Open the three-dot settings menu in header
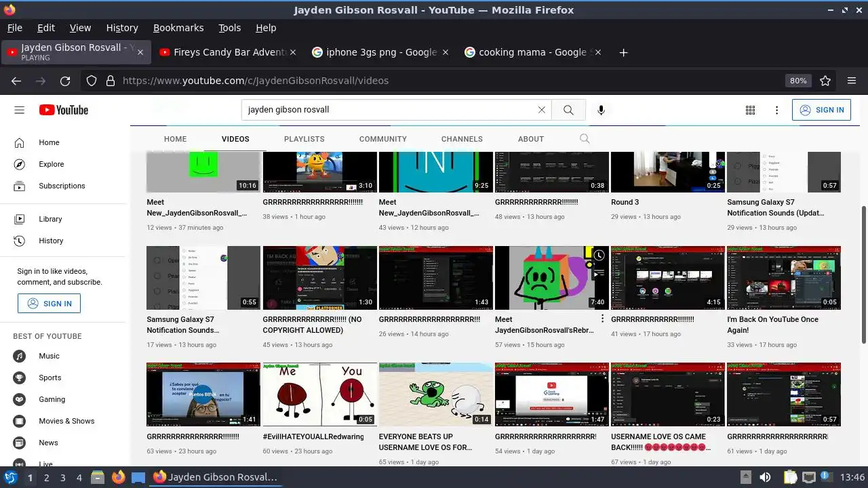The image size is (868, 488). (777, 110)
